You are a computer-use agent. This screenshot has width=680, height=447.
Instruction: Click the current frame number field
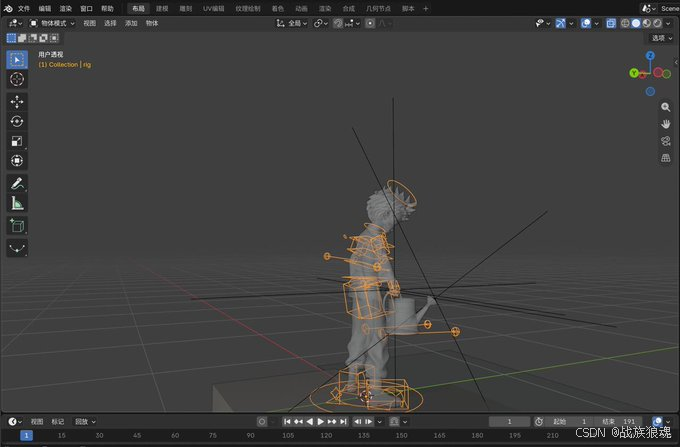[509, 421]
